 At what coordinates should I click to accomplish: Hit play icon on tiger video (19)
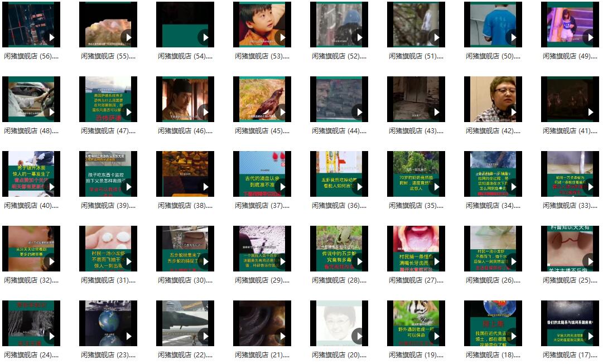pos(436,336)
